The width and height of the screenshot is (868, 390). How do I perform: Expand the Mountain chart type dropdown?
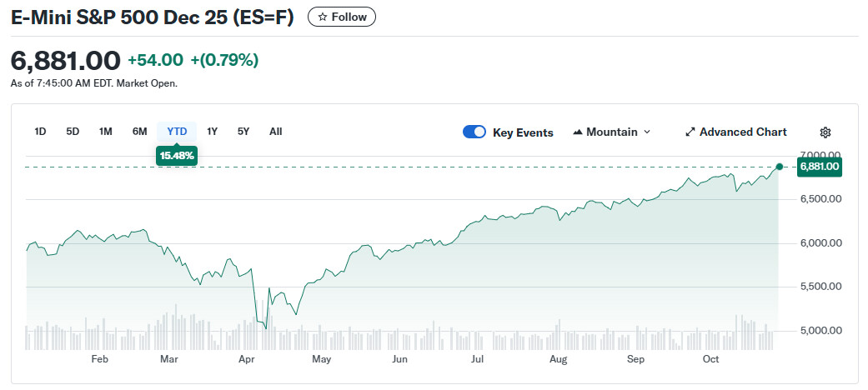click(x=612, y=132)
